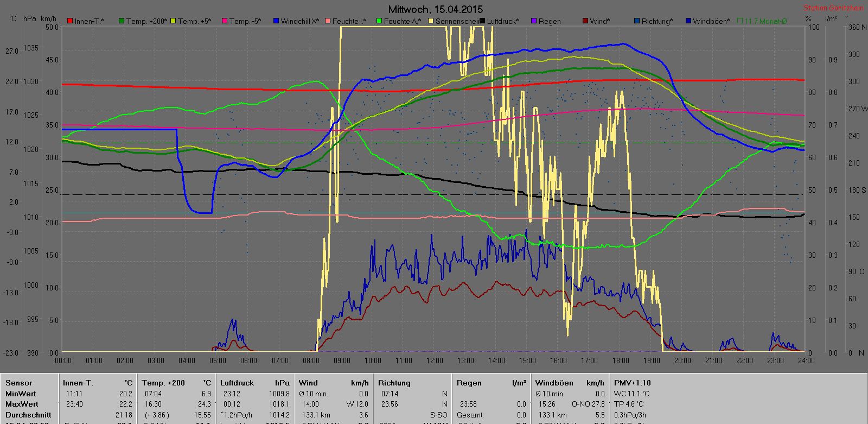Click the 24:00 time axis label

pos(806,360)
